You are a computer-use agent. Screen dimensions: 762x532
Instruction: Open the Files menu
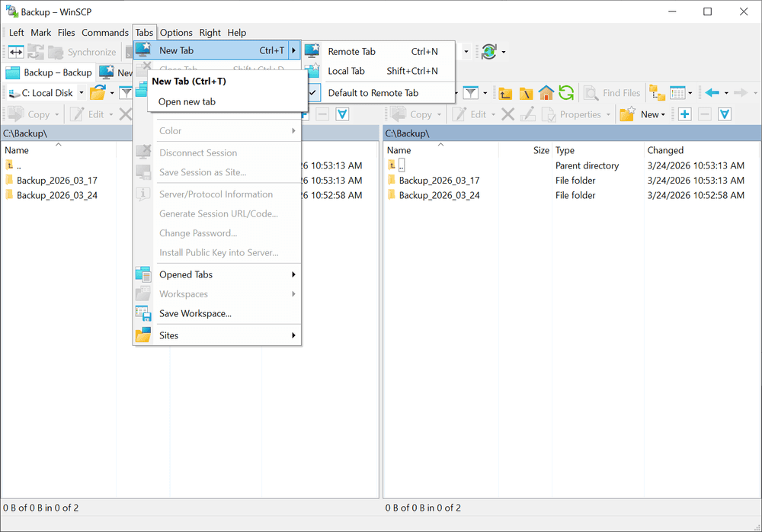click(66, 33)
